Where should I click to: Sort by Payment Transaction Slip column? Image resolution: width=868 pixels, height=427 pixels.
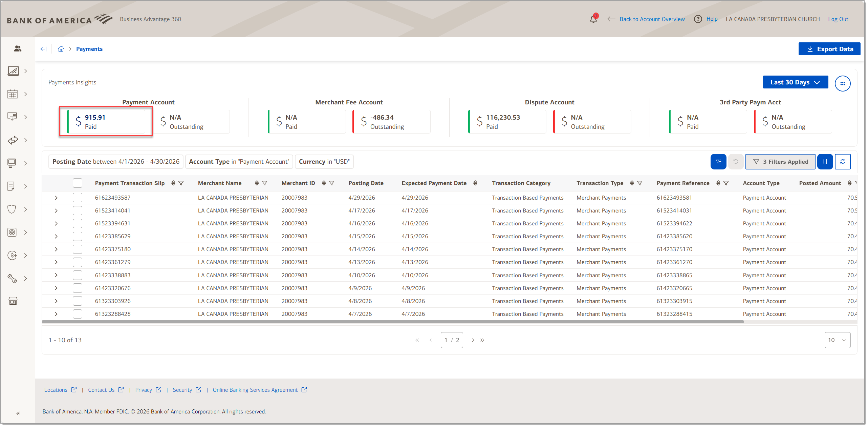point(173,183)
